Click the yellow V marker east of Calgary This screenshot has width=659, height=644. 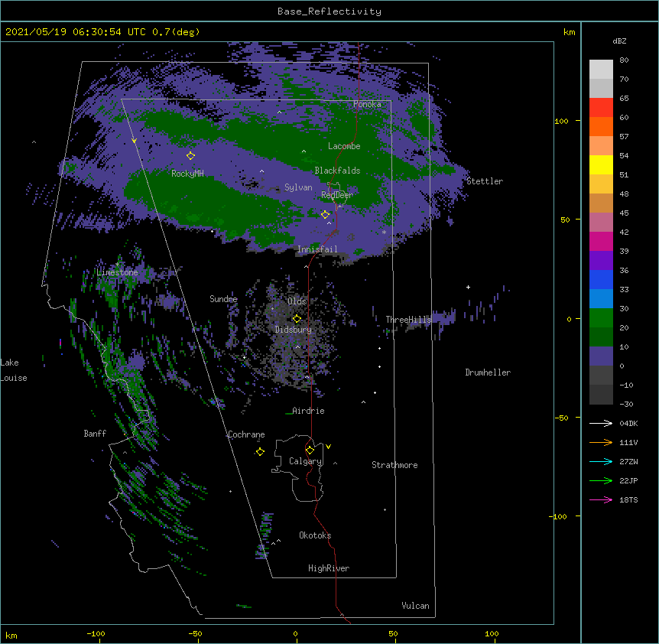(328, 447)
